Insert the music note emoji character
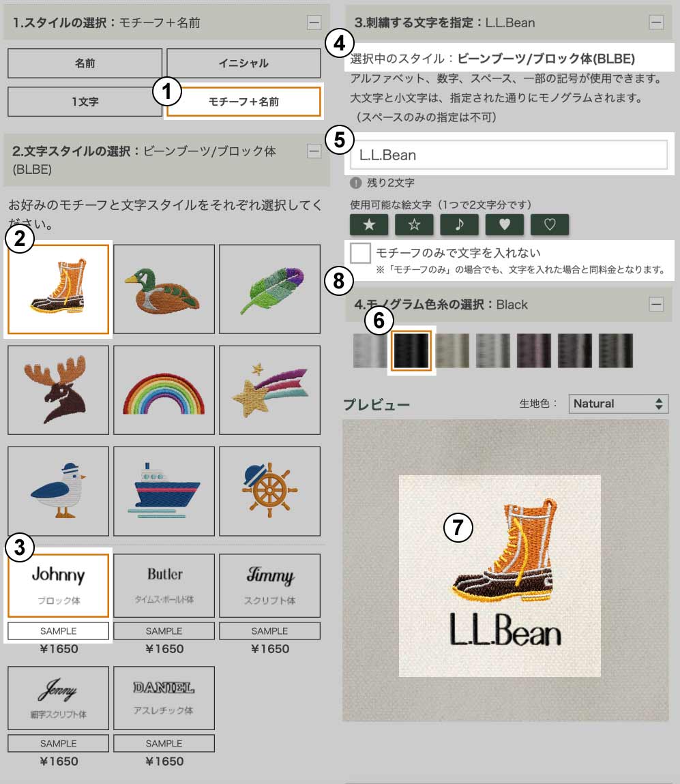 (x=459, y=224)
